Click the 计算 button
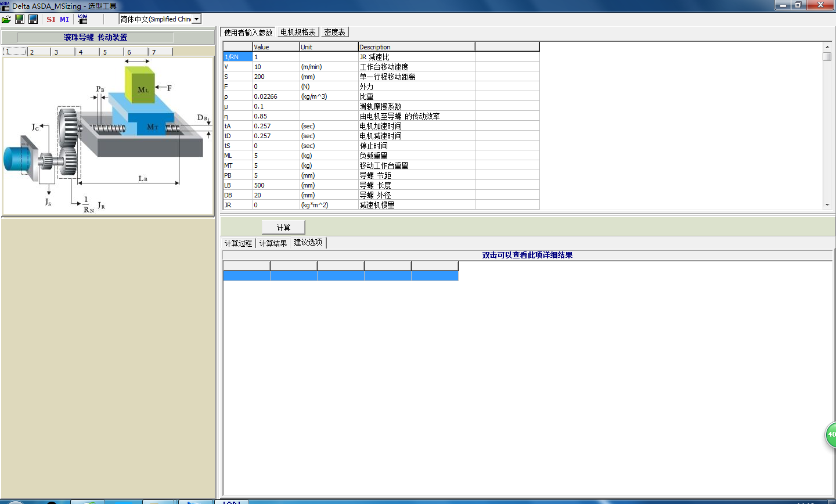 tap(283, 228)
